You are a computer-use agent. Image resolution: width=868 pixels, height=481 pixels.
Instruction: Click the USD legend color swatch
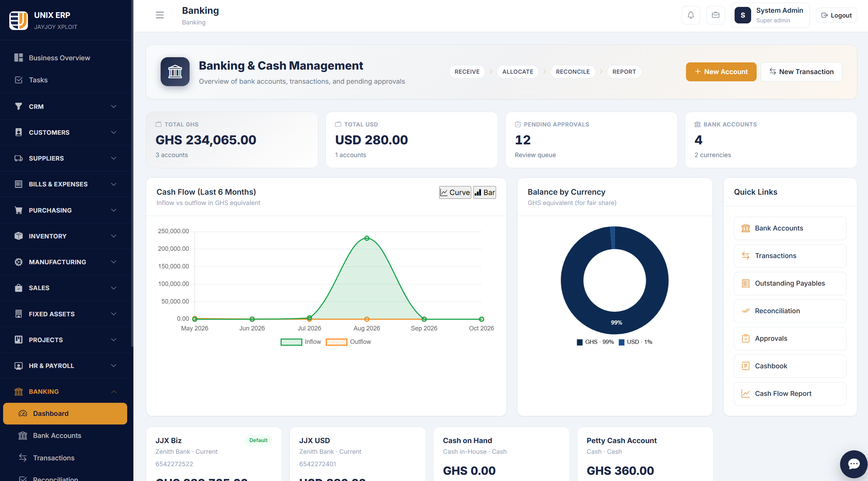622,342
